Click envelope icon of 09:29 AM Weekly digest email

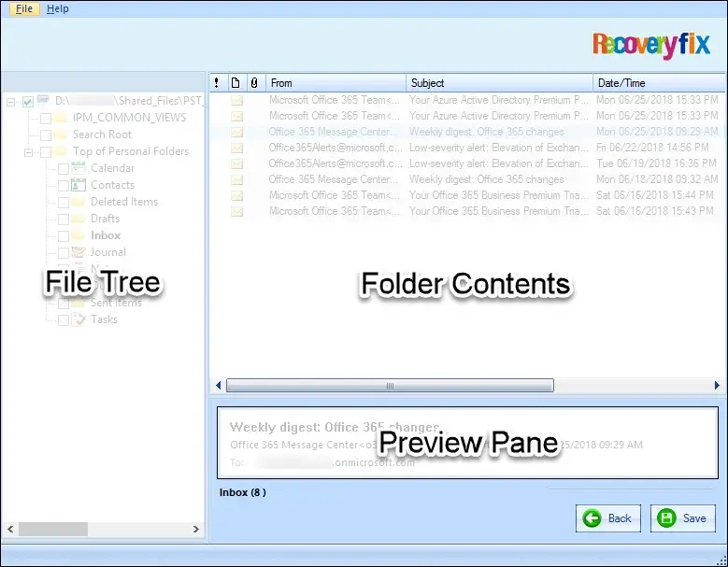(x=236, y=133)
